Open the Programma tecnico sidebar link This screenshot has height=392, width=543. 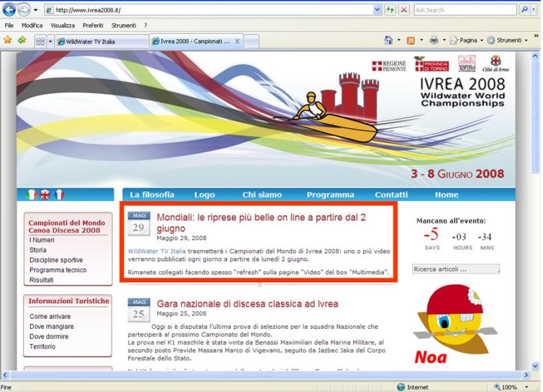coord(58,270)
